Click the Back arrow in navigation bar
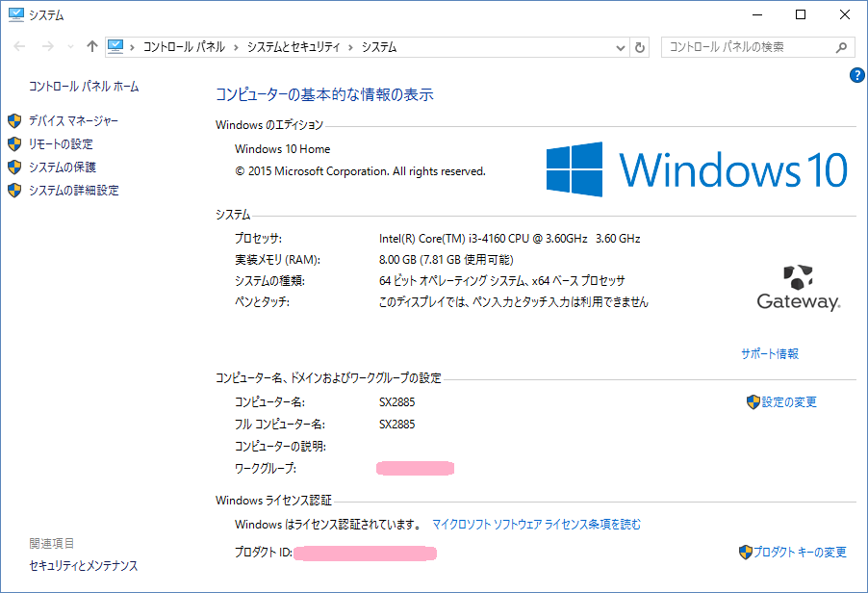The image size is (868, 593). click(19, 47)
